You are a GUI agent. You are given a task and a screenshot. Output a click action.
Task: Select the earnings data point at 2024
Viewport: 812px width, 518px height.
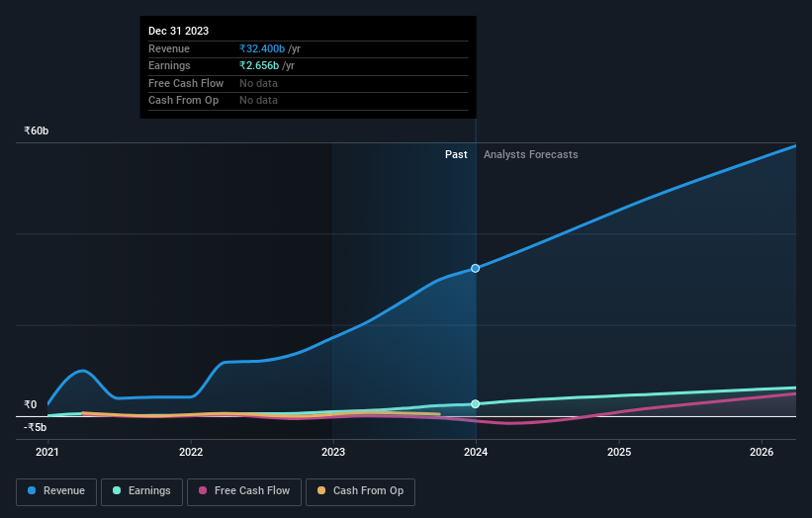tap(476, 404)
